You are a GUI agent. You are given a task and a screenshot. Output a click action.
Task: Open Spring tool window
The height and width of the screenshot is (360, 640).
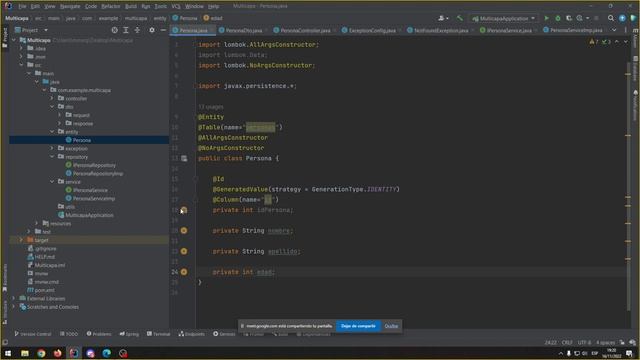coord(129,334)
